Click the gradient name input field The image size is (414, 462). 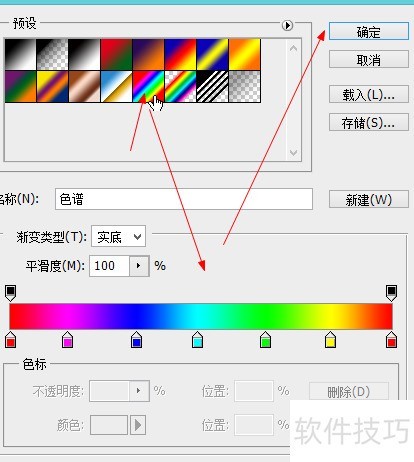point(184,199)
